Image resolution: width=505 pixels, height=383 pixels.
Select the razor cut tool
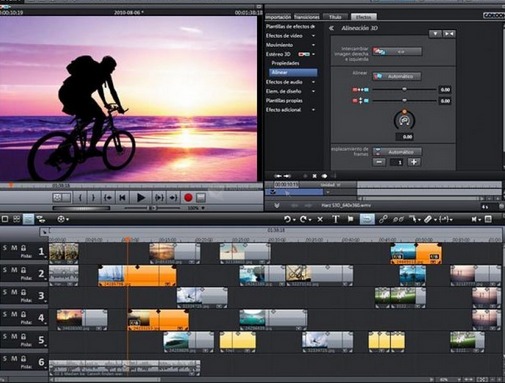click(428, 219)
